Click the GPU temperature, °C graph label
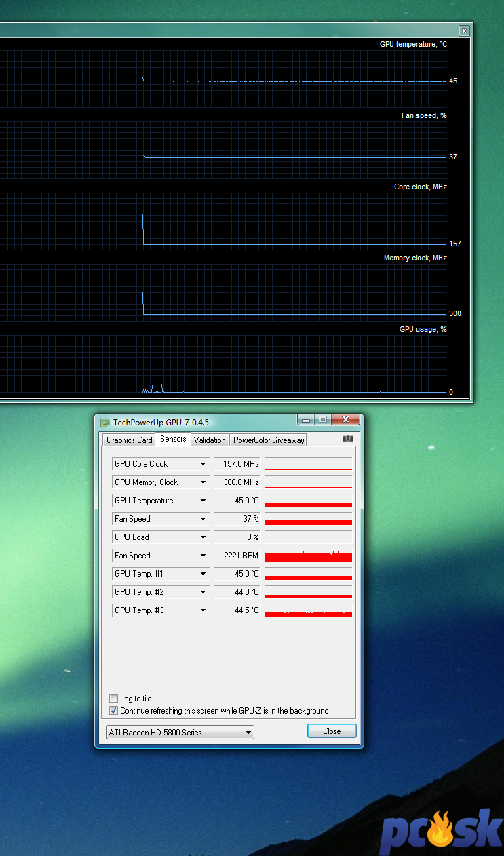504x856 pixels. point(413,45)
